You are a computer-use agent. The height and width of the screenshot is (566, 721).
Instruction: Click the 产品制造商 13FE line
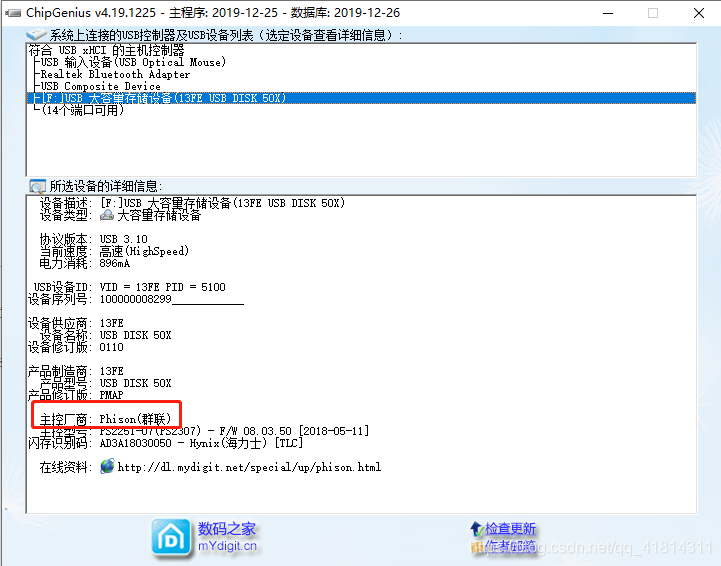coord(75,371)
